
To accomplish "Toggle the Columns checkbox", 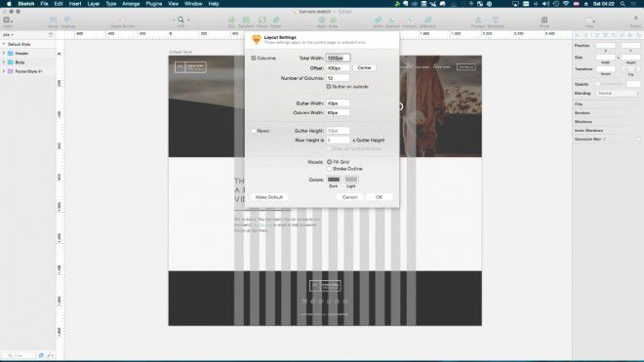I will (x=254, y=59).
